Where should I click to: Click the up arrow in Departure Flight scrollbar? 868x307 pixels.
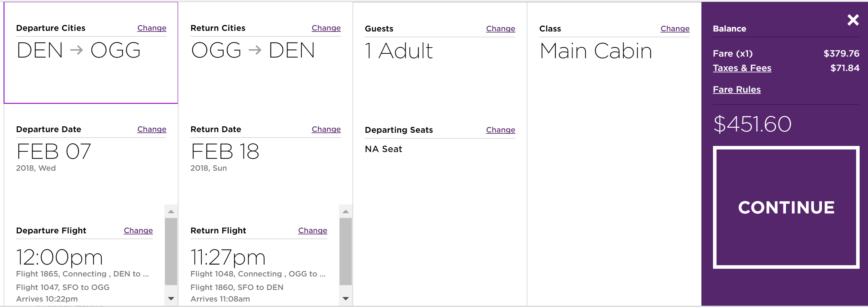point(171,212)
